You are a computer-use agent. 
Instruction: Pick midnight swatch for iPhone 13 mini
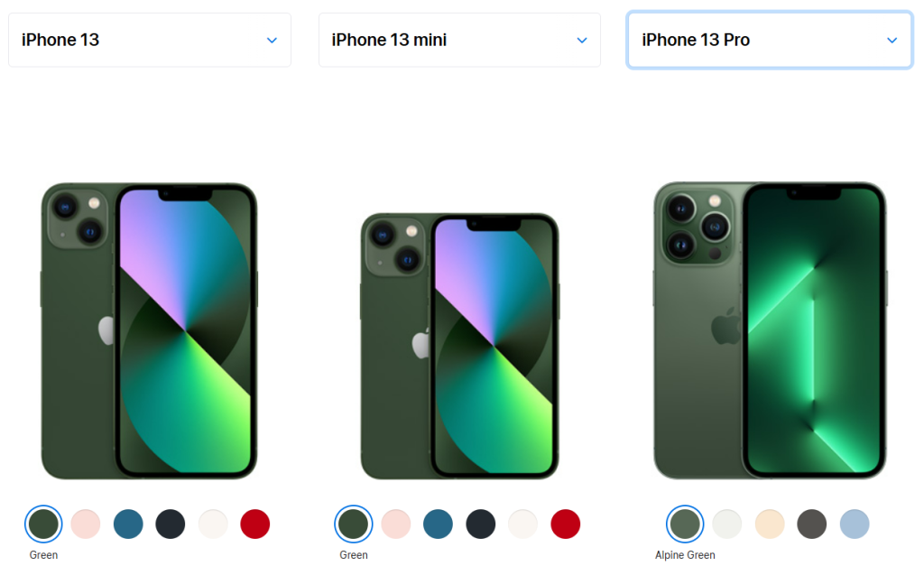480,524
